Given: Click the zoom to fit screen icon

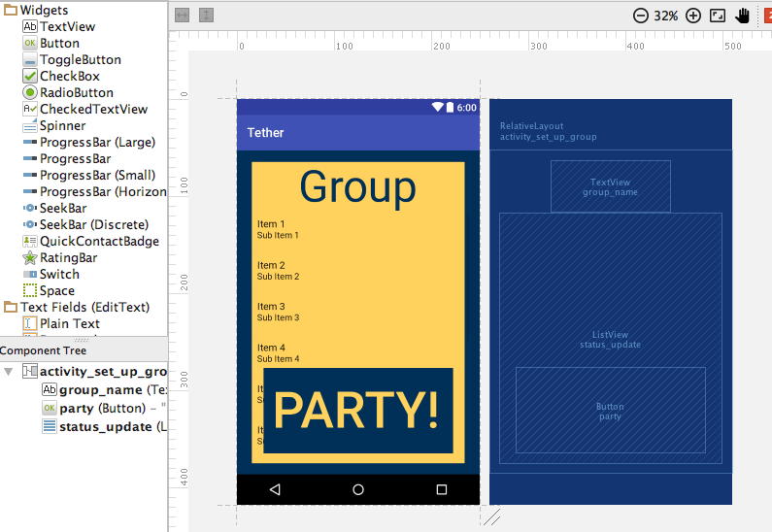Looking at the screenshot, I should (x=718, y=16).
